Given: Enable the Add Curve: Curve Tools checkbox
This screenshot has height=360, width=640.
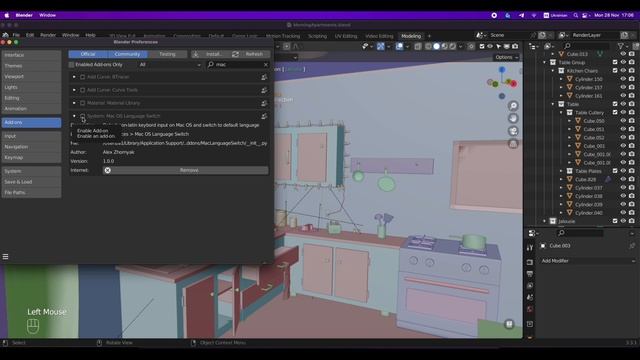Looking at the screenshot, I should pyautogui.click(x=82, y=90).
